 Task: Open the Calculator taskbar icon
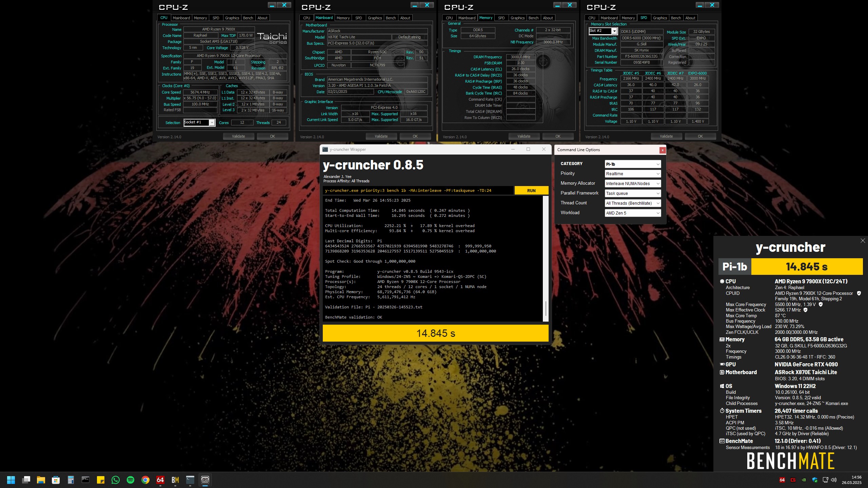click(71, 480)
